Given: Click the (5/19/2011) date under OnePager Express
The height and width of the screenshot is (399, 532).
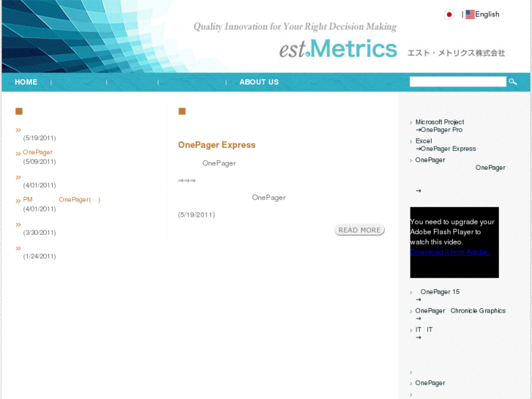Looking at the screenshot, I should [x=196, y=215].
